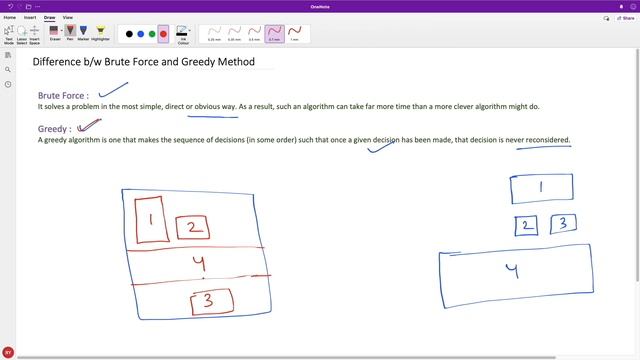Open the comments icon beside Share
Viewport: 640px width, 360px height.
coord(606,18)
